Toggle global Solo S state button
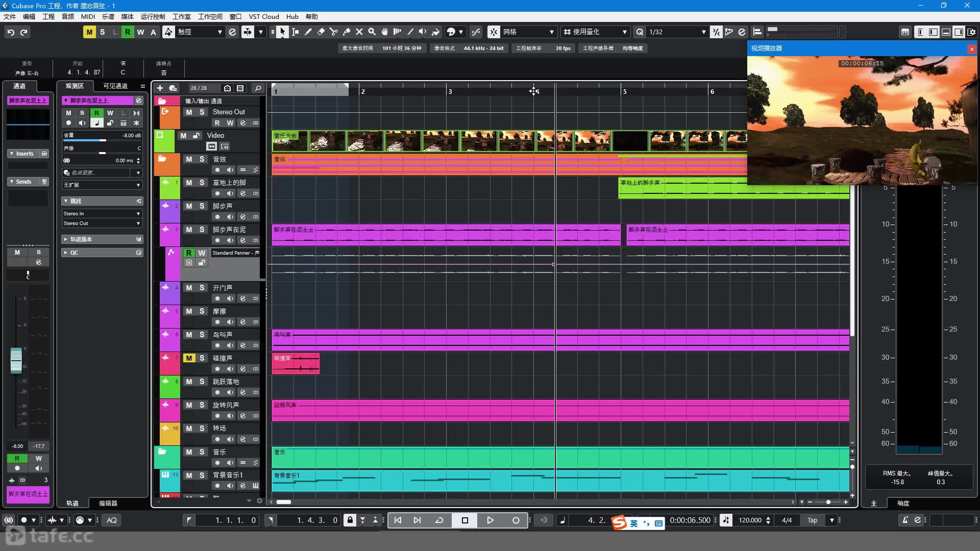The image size is (980, 551). pyautogui.click(x=102, y=32)
